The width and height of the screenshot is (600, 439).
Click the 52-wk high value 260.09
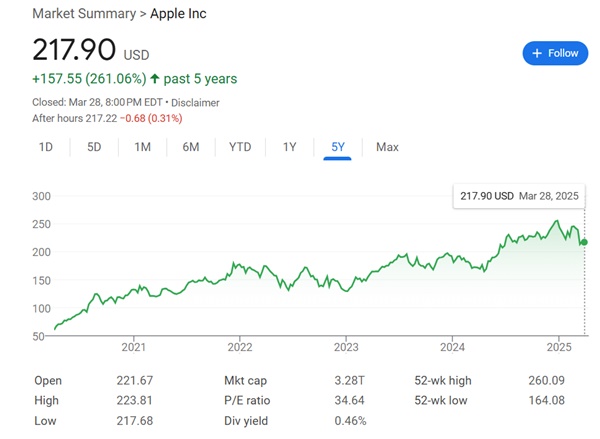click(x=545, y=380)
